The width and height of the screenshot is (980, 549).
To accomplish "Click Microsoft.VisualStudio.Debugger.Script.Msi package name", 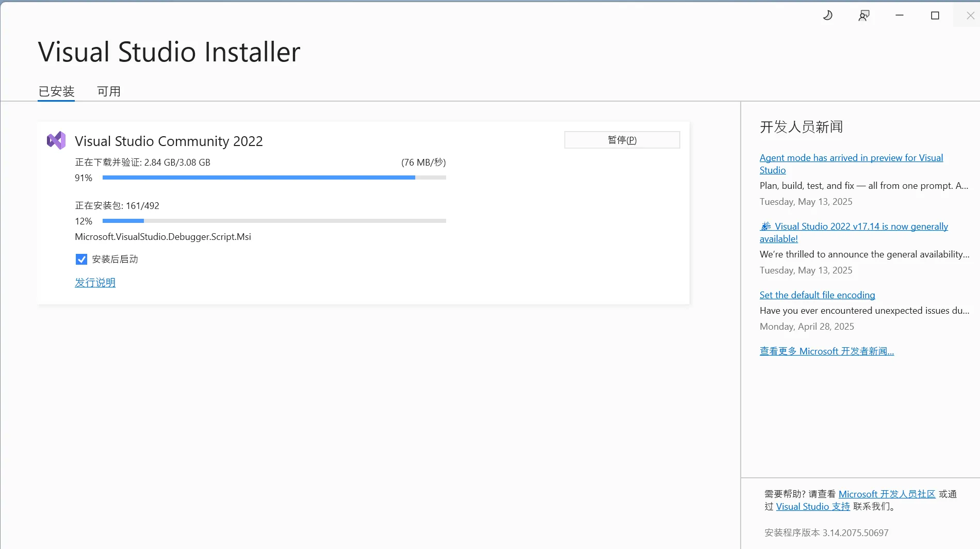I will tap(163, 236).
